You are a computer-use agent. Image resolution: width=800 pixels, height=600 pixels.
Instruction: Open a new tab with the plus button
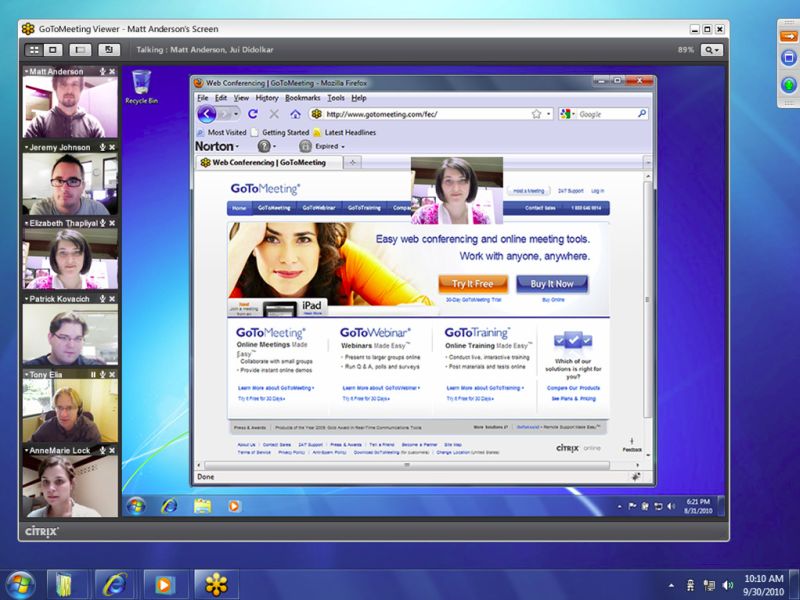[353, 163]
